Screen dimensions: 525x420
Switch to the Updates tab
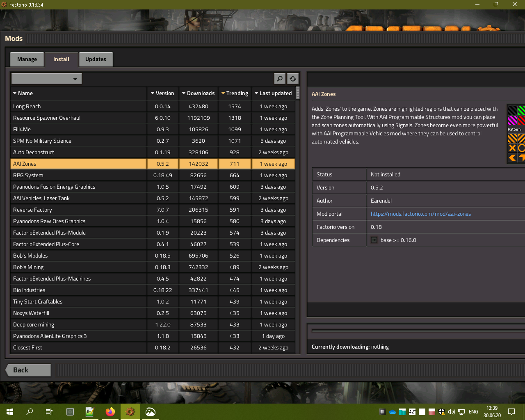point(96,59)
